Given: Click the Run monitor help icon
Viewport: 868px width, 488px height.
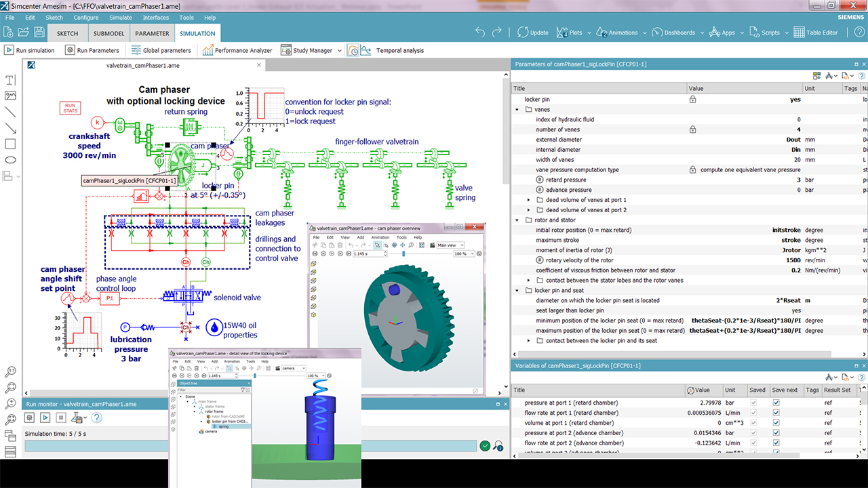Looking at the screenshot, I should tap(97, 418).
